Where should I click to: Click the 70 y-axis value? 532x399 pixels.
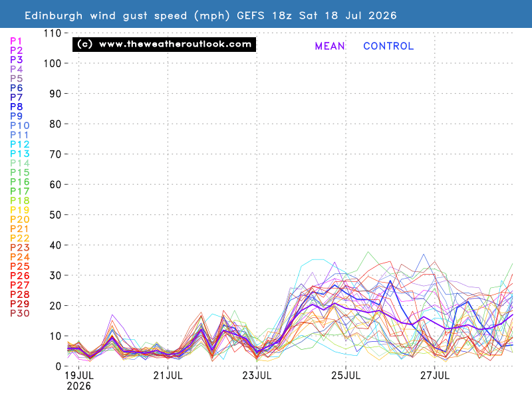pyautogui.click(x=55, y=154)
